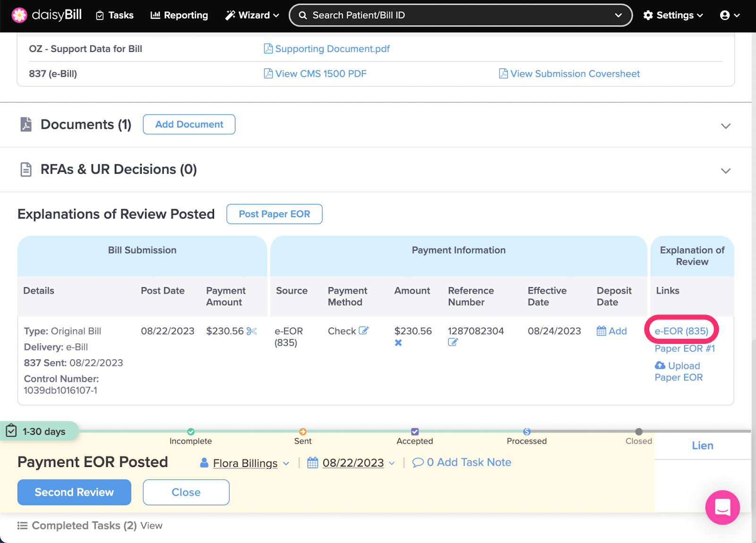Expand the Documents section chevron
Image resolution: width=756 pixels, height=543 pixels.
[x=725, y=126]
